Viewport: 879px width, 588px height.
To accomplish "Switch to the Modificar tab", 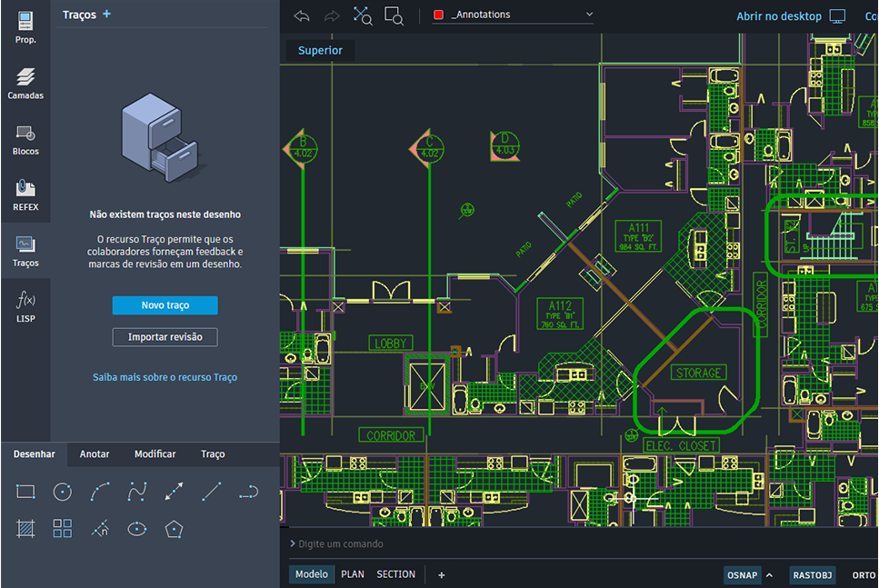I will (155, 453).
